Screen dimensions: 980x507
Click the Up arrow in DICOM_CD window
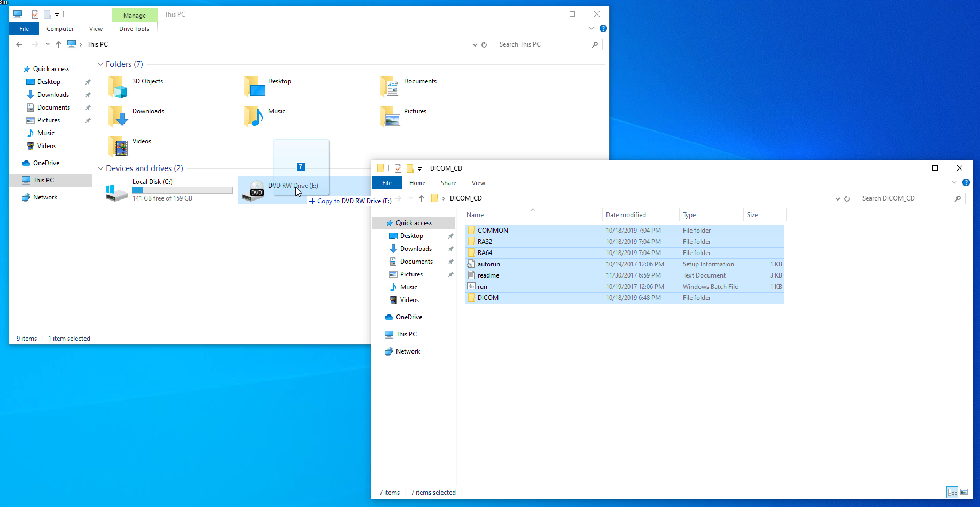(422, 198)
